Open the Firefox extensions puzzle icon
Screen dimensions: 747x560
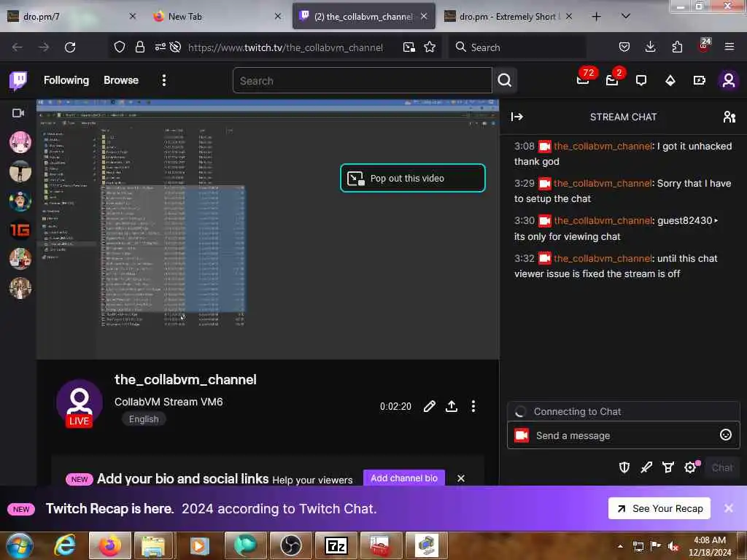tap(677, 47)
